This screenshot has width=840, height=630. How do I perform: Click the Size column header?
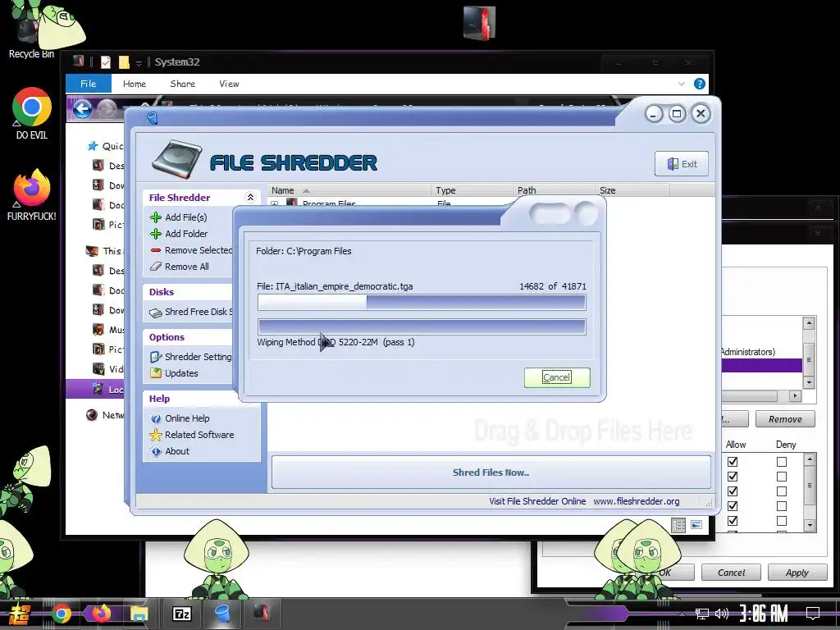pos(632,190)
